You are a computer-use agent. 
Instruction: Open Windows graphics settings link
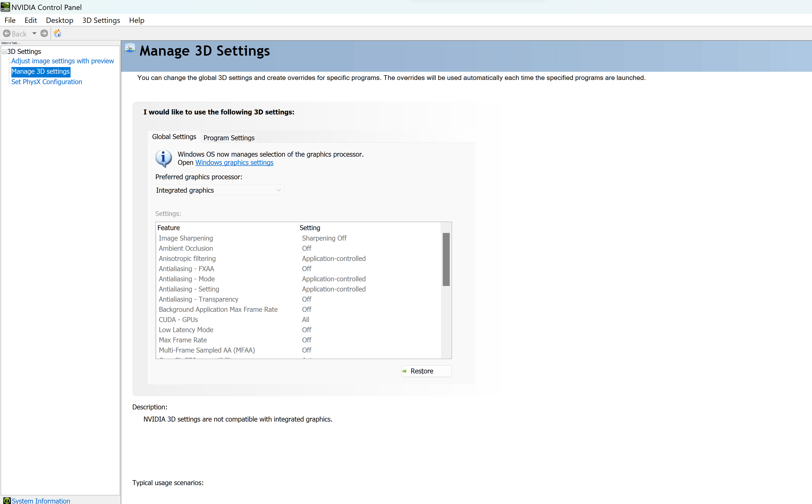point(234,163)
